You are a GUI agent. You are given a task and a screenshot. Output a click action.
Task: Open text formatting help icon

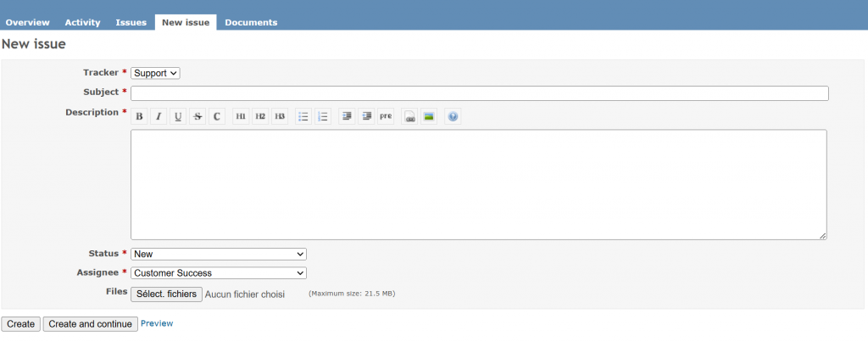tap(453, 116)
